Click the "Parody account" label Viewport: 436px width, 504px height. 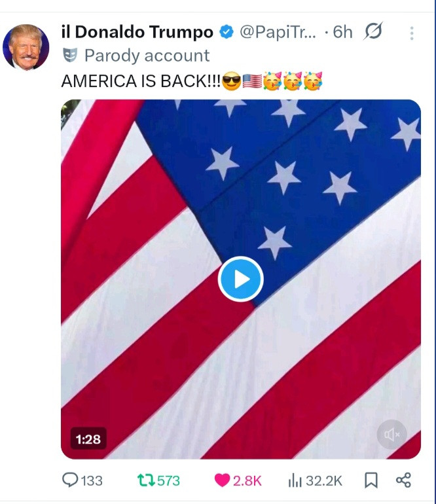147,56
